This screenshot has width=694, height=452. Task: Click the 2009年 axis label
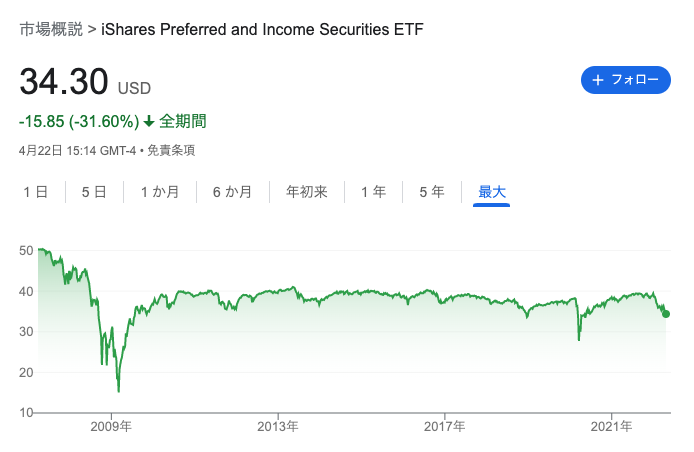point(111,426)
